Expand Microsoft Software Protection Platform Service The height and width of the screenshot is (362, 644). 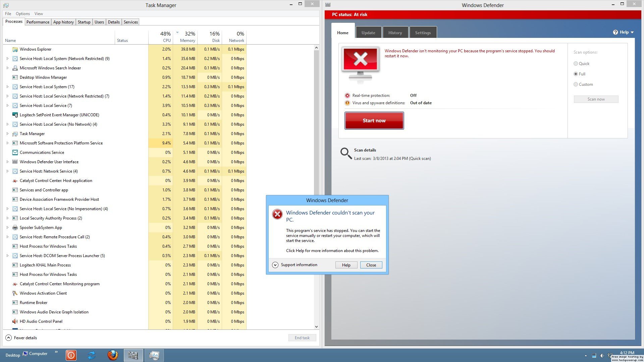[7, 143]
